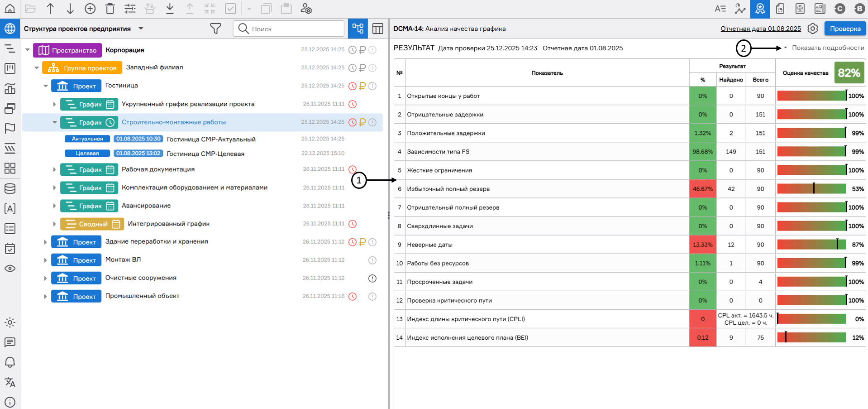Toggle the light theme sun icon
Image resolution: width=868 pixels, height=409 pixels.
tap(10, 322)
